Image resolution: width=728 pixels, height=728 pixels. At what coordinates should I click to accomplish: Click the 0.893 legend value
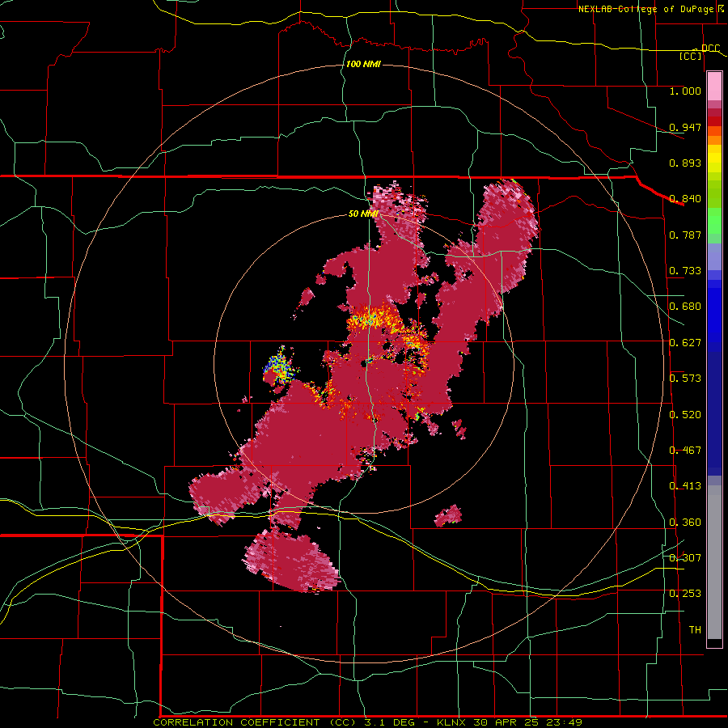[x=685, y=163]
